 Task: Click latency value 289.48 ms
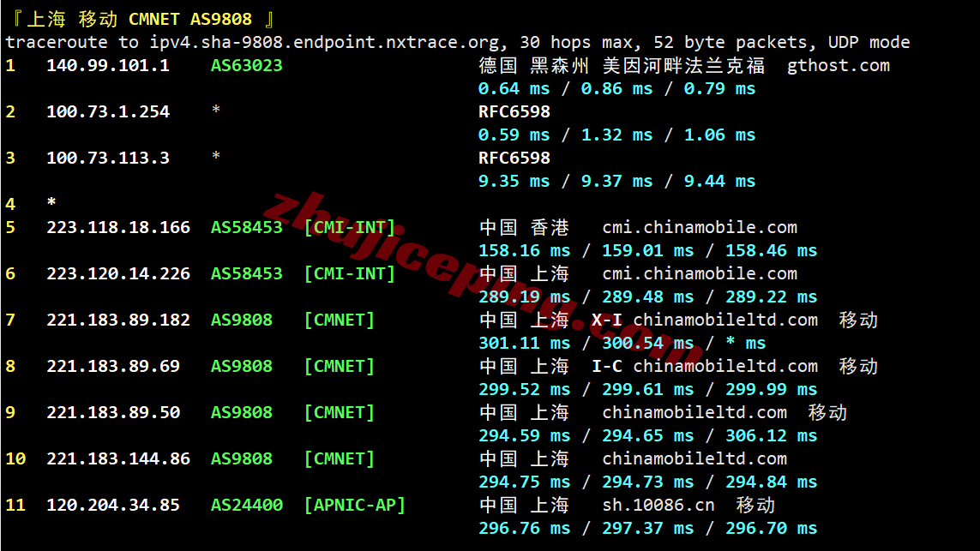[x=647, y=296]
